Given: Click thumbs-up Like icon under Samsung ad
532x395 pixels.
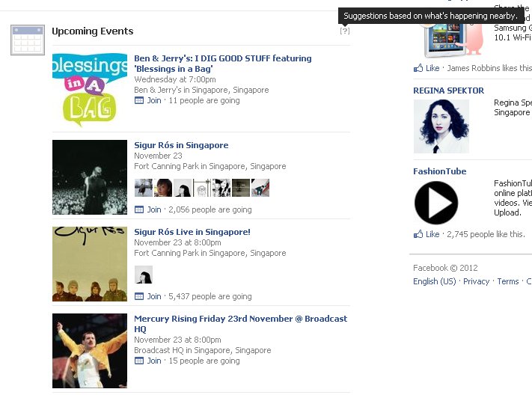Looking at the screenshot, I should pyautogui.click(x=418, y=68).
